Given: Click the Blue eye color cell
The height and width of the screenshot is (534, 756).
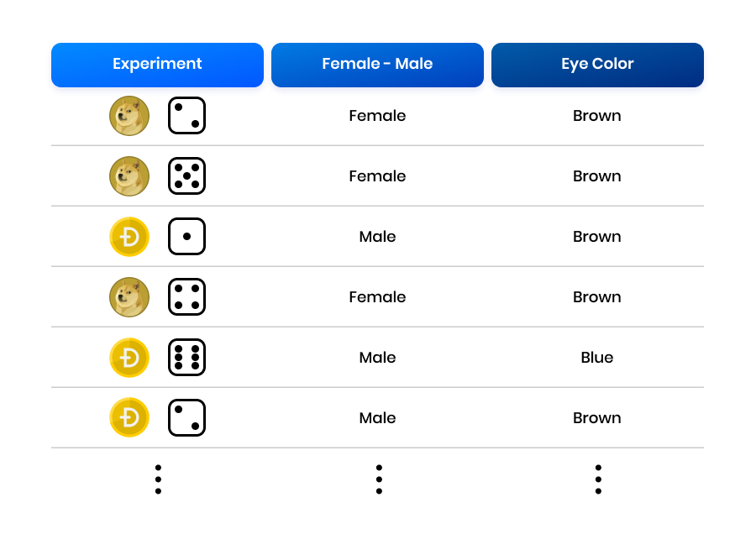Looking at the screenshot, I should (x=597, y=358).
